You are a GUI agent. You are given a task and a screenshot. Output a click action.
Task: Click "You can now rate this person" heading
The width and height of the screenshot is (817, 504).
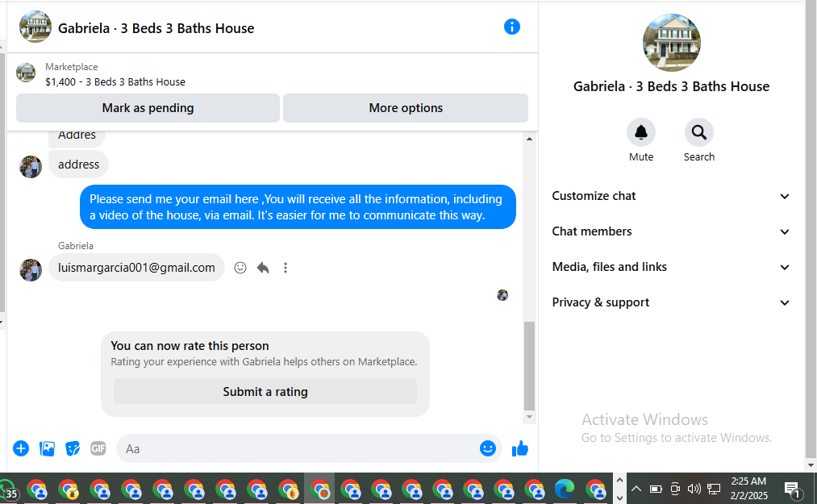190,346
